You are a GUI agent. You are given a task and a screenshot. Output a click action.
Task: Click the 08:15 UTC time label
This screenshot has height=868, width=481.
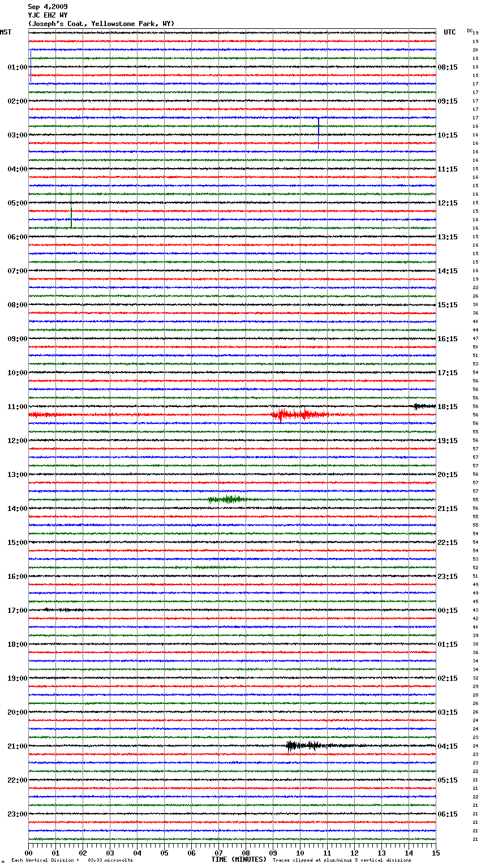[448, 67]
